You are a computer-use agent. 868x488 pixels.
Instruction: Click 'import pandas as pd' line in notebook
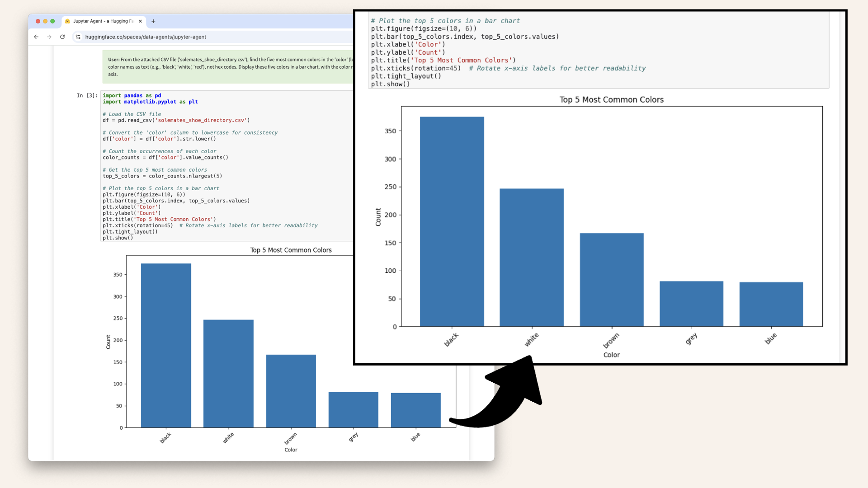tap(132, 95)
